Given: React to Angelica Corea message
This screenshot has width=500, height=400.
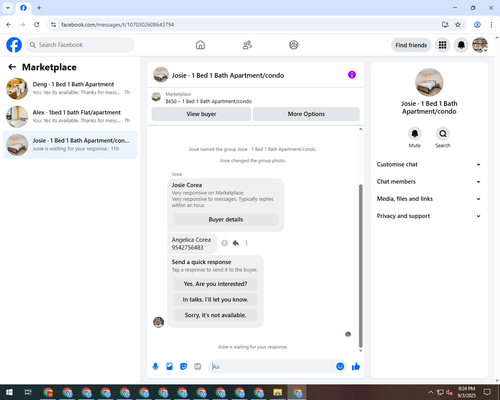Looking at the screenshot, I should pyautogui.click(x=225, y=243).
